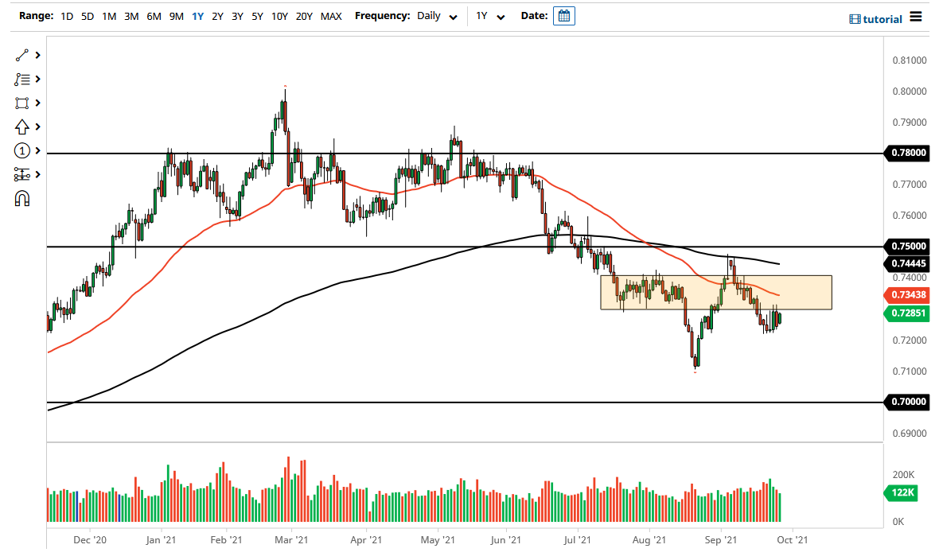Select the Fibonacci retracement drawing tool

coord(21,80)
